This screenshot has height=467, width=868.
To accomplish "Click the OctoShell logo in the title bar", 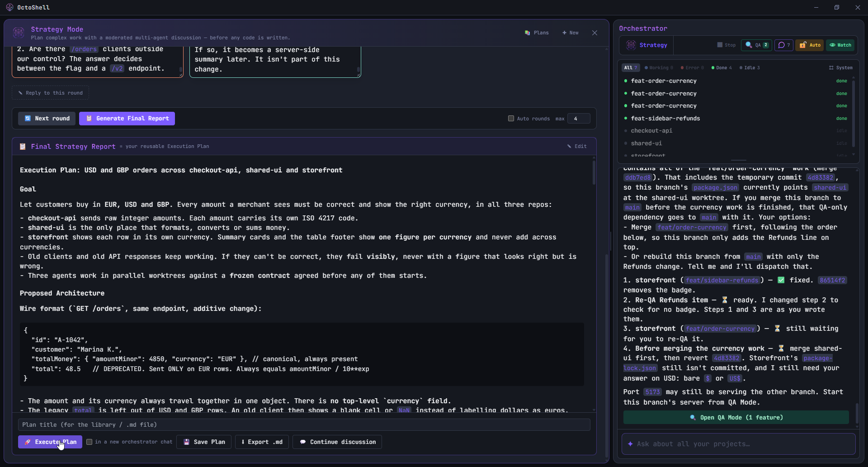I will 9,7.
